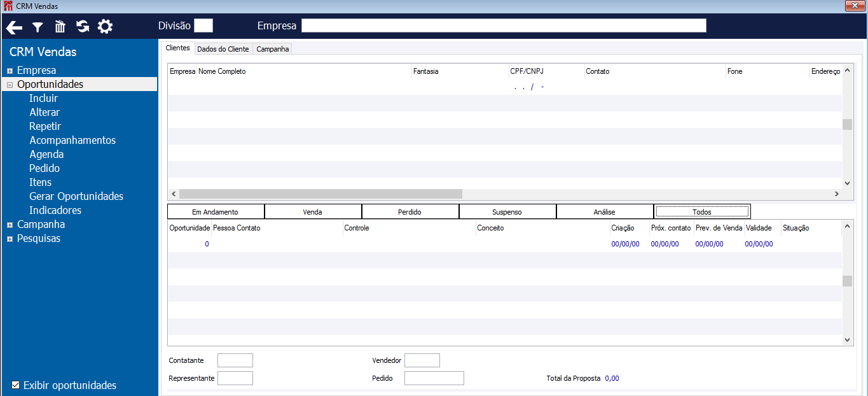The image size is (868, 396).
Task: Expand the Empresa tree node
Action: tap(10, 71)
